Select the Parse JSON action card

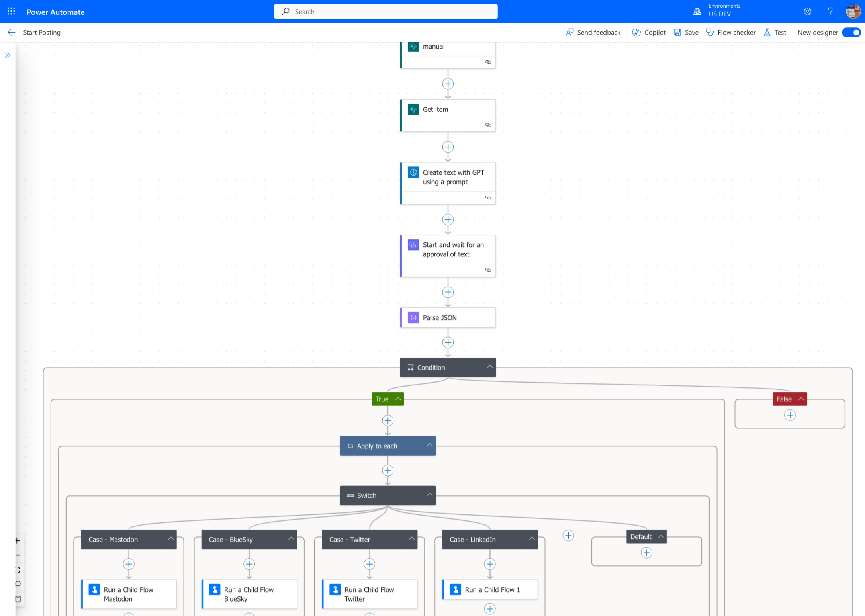pyautogui.click(x=448, y=318)
